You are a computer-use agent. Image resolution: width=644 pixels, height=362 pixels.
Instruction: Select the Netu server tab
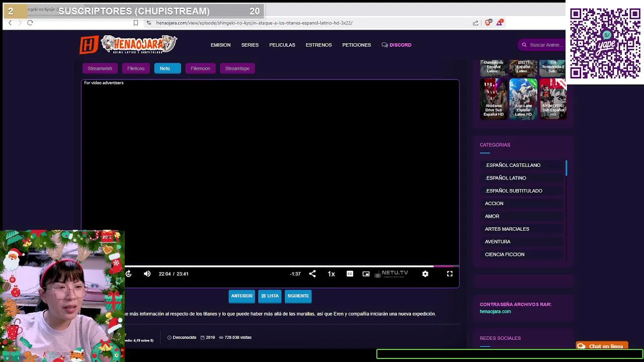(x=167, y=68)
